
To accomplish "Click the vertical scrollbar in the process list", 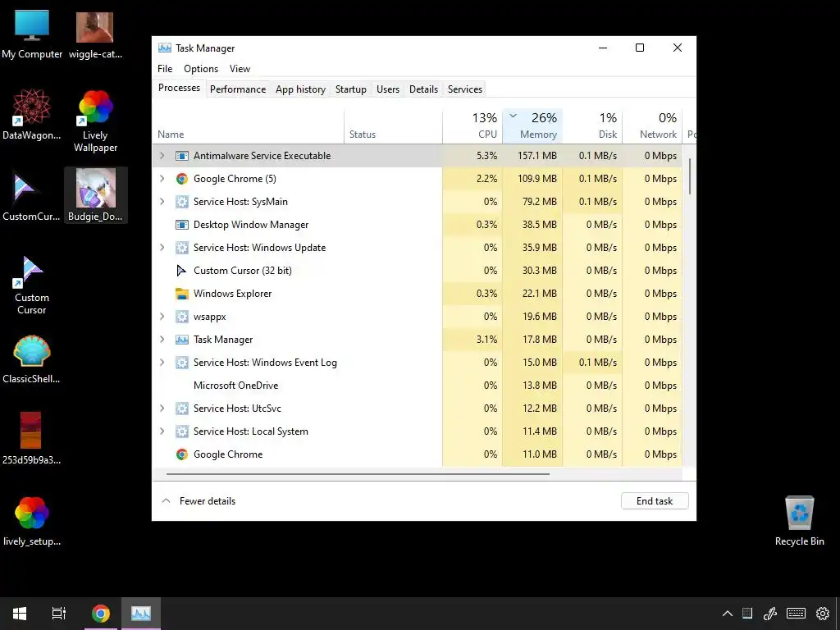I will pyautogui.click(x=690, y=177).
